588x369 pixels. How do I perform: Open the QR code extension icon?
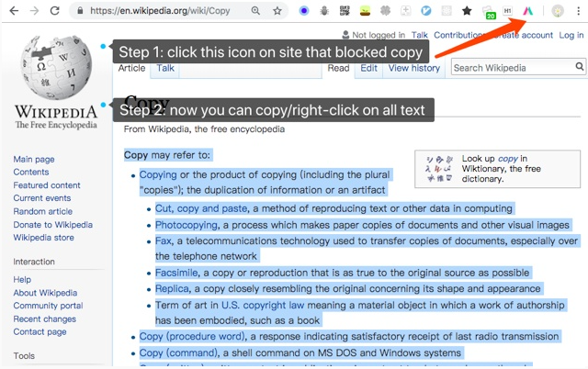point(345,10)
